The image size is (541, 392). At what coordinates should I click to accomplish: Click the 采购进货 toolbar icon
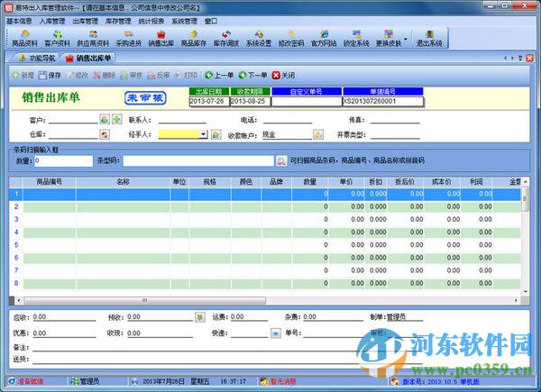(x=129, y=38)
